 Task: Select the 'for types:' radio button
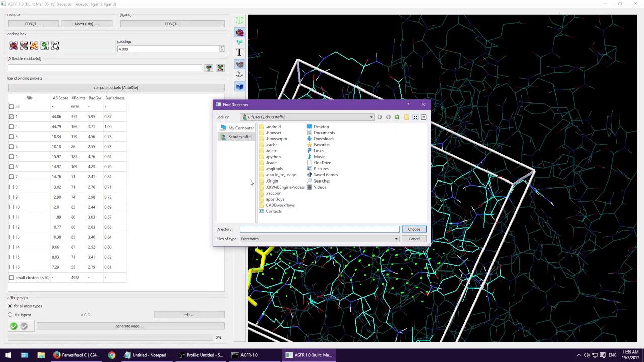(x=10, y=315)
